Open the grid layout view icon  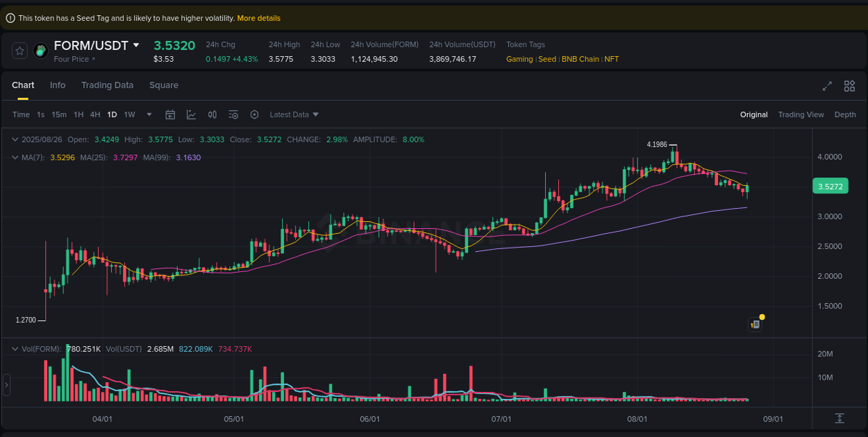(849, 86)
